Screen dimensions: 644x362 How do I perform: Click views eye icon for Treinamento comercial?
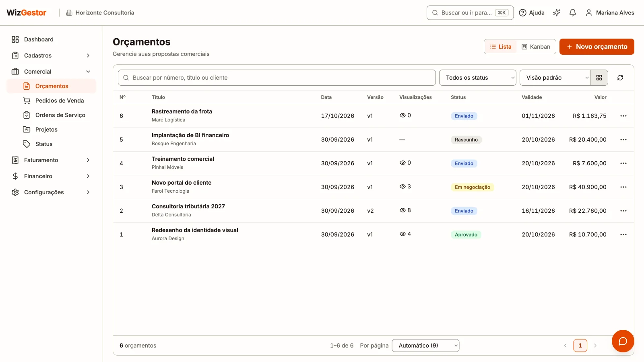pyautogui.click(x=402, y=163)
